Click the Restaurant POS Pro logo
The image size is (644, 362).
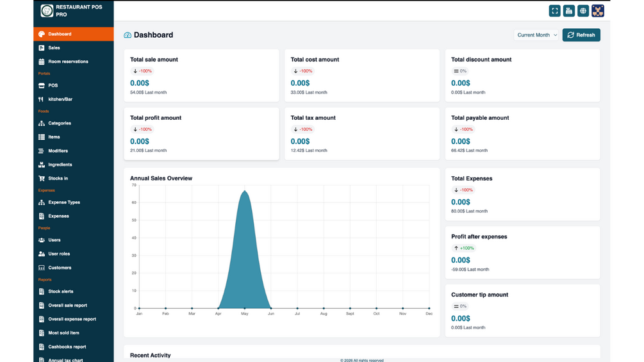(47, 11)
